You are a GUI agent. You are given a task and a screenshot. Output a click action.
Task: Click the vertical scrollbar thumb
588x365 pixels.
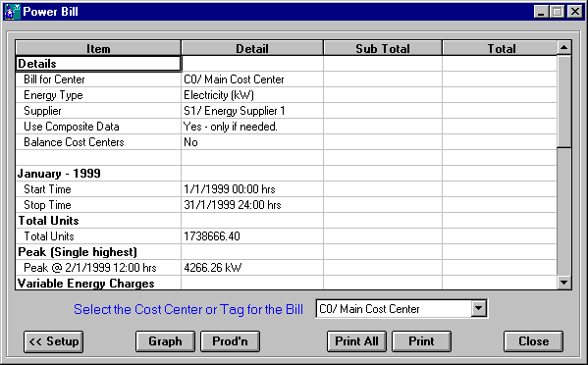click(564, 101)
